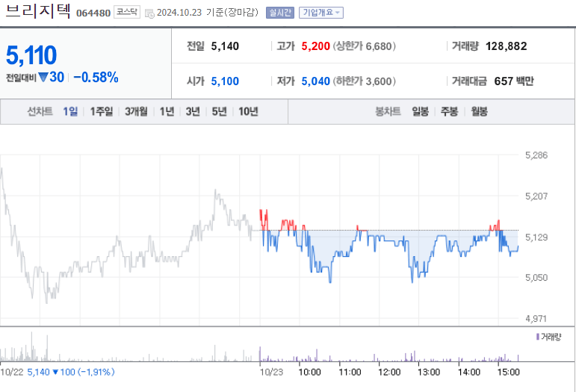This screenshot has height=392, width=576.
Task: Click the calendar date icon beside 2024.10.23
Action: (x=149, y=13)
